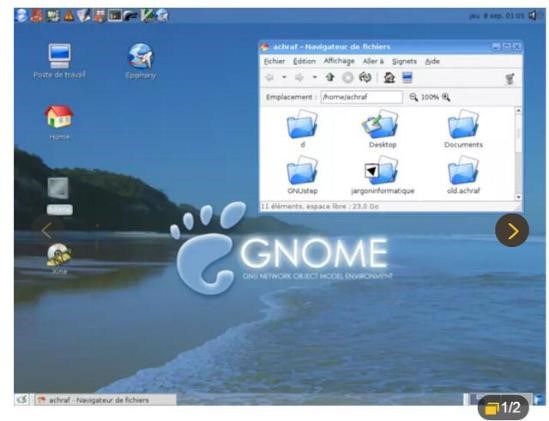Open the Fichier menu
The width and height of the screenshot is (549, 421).
(274, 61)
